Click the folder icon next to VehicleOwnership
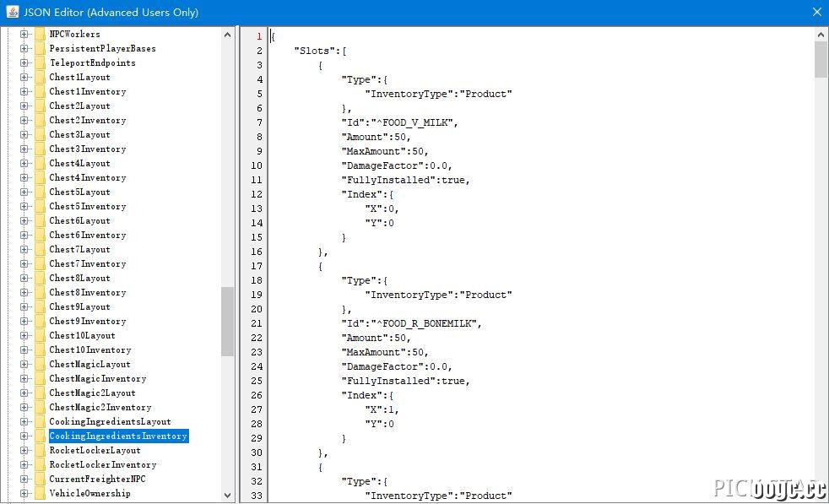 [40, 493]
